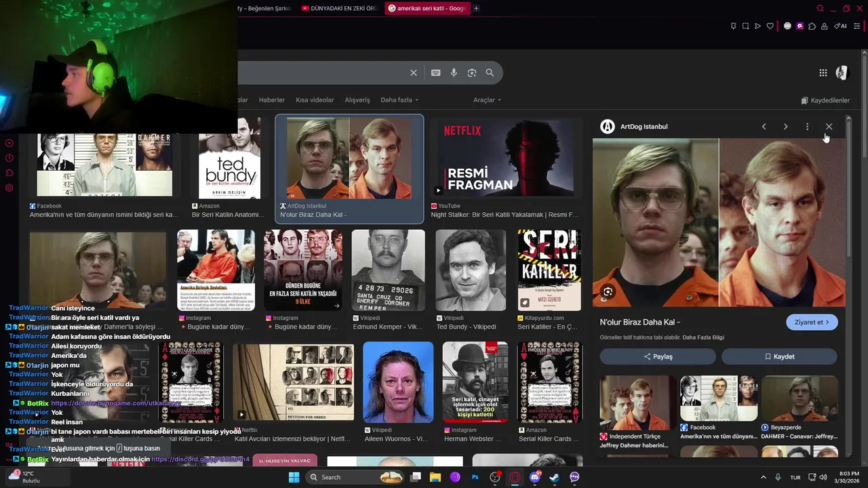Viewport: 868px width, 488px height.
Task: Open the ted bundy book thumbnail
Action: click(229, 158)
